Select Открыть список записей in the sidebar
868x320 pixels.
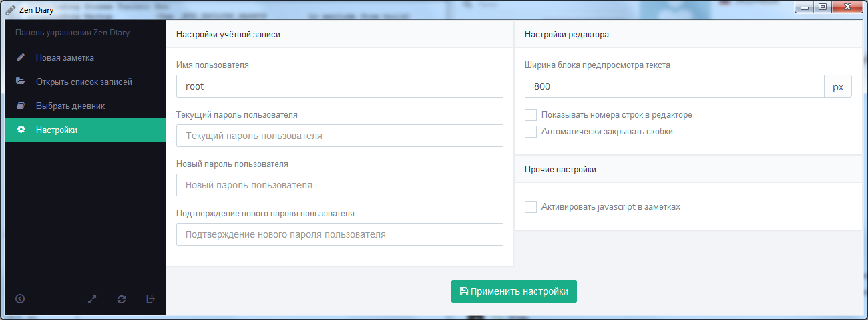point(83,82)
